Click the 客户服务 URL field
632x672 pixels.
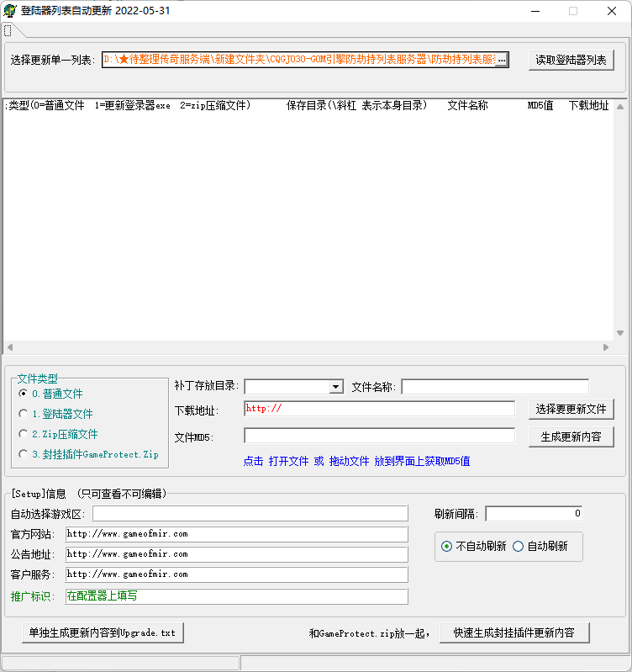tap(236, 574)
